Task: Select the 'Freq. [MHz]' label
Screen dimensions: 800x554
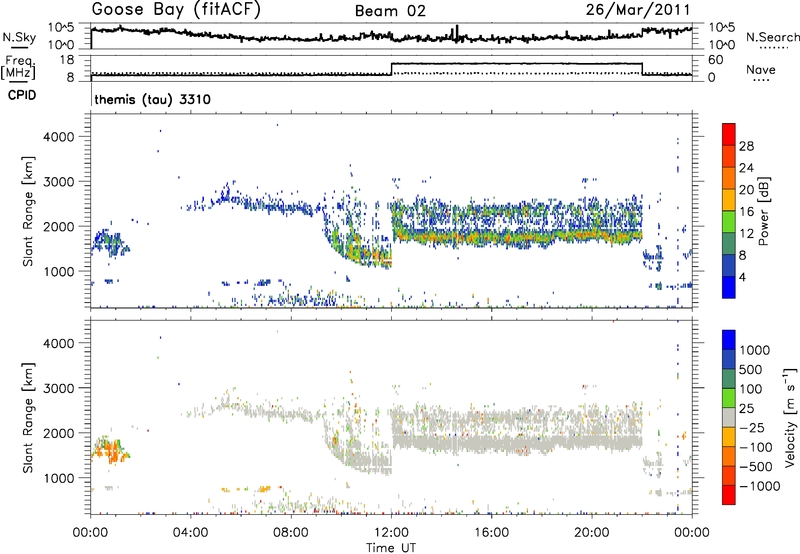Action: [x=19, y=67]
